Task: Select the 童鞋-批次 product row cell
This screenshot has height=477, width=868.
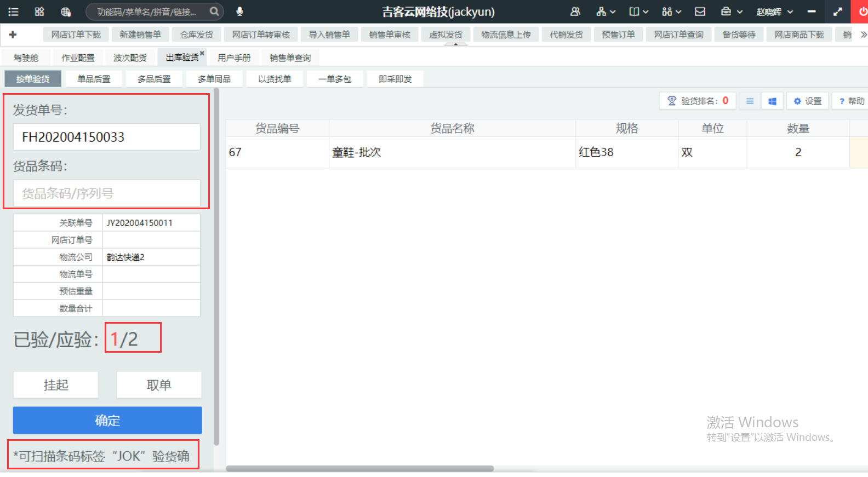Action: tap(452, 152)
